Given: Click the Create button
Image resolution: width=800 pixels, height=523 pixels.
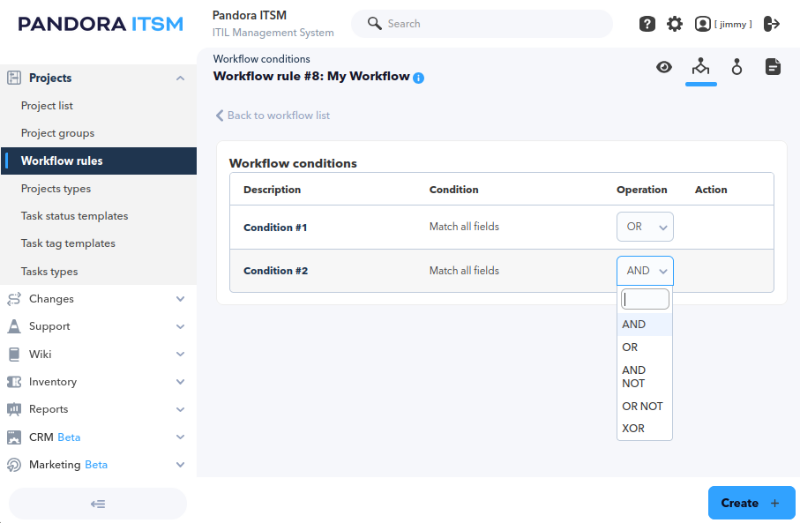Looking at the screenshot, I should pyautogui.click(x=751, y=503).
